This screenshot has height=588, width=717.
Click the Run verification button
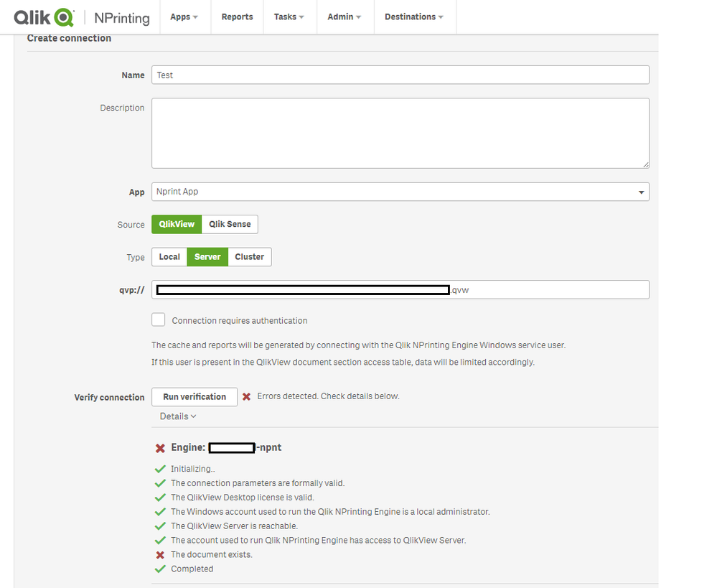tap(195, 397)
